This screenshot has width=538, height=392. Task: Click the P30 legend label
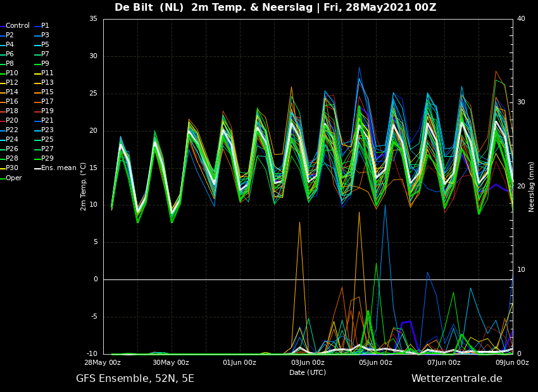[x=9, y=168]
